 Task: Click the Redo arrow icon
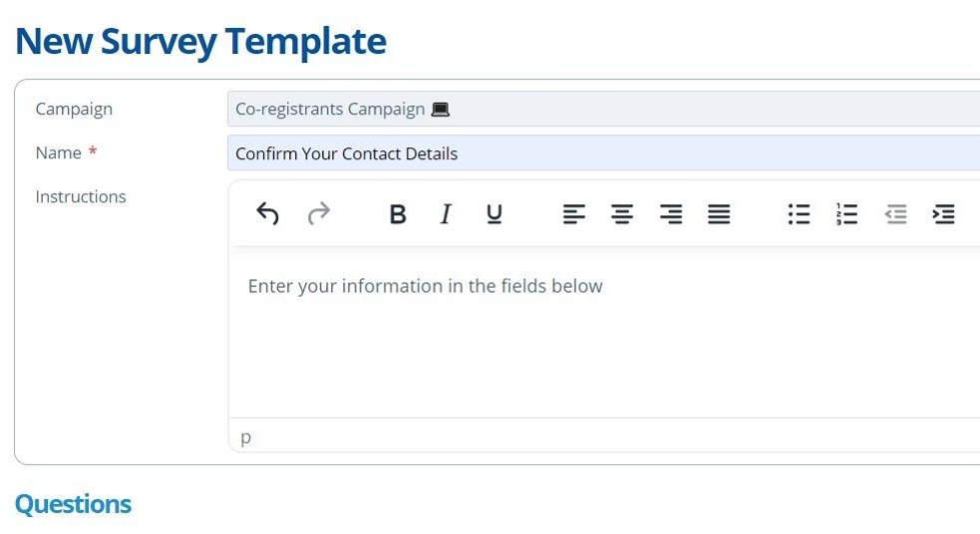(318, 213)
